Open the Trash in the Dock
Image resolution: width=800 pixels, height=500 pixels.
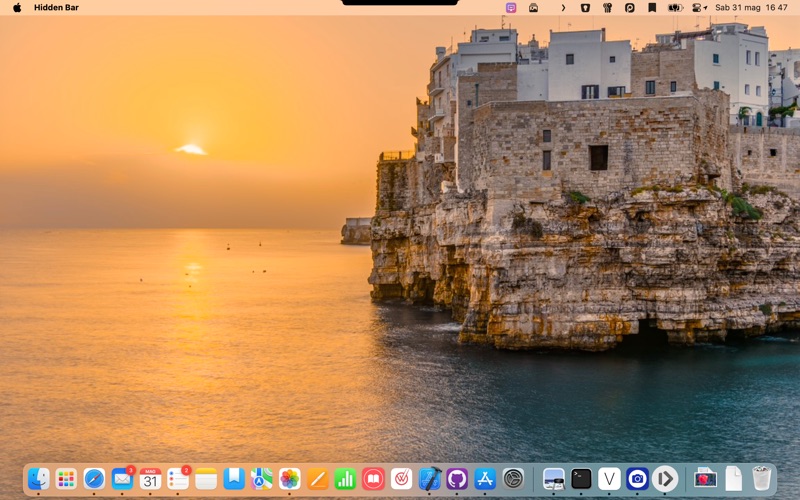762,479
